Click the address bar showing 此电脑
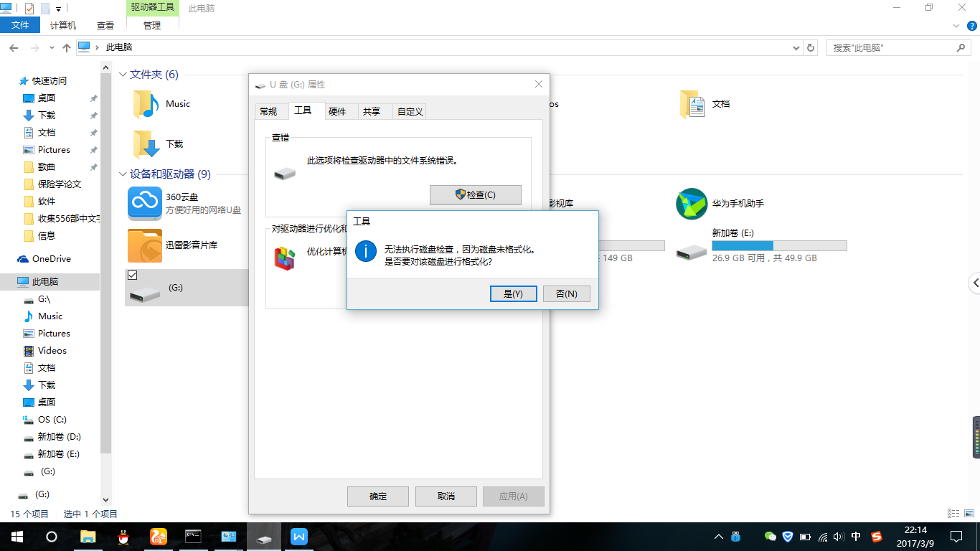The width and height of the screenshot is (980, 551). tap(439, 47)
